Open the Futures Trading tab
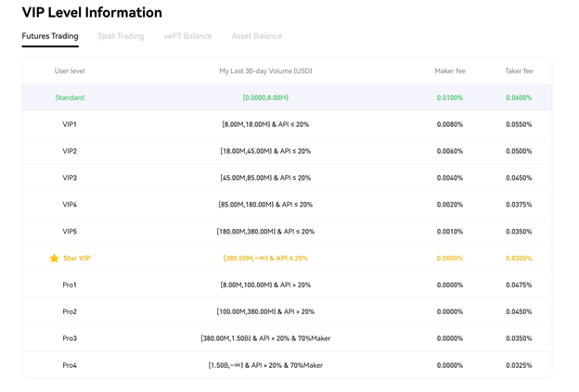This screenshot has height=392, width=579. pyautogui.click(x=50, y=36)
